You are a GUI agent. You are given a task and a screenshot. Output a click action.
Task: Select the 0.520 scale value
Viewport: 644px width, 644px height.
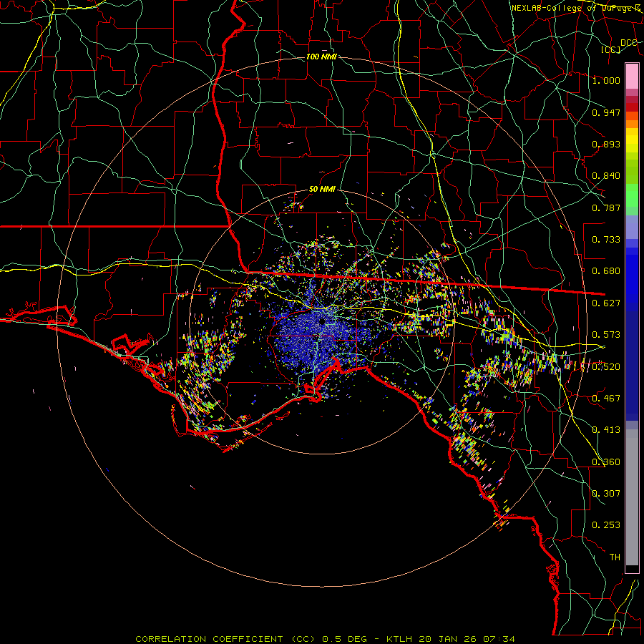pos(606,366)
